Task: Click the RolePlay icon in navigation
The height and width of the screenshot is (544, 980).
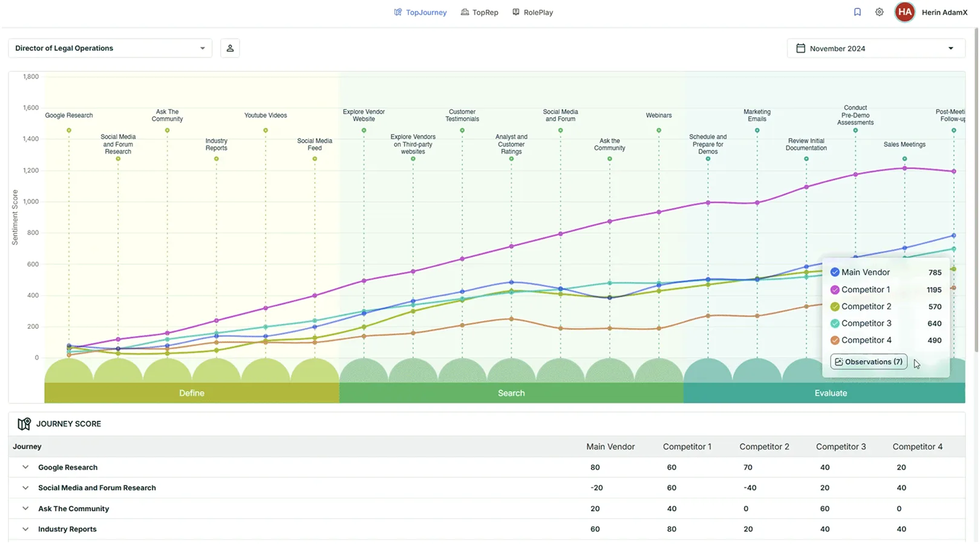Action: 516,12
